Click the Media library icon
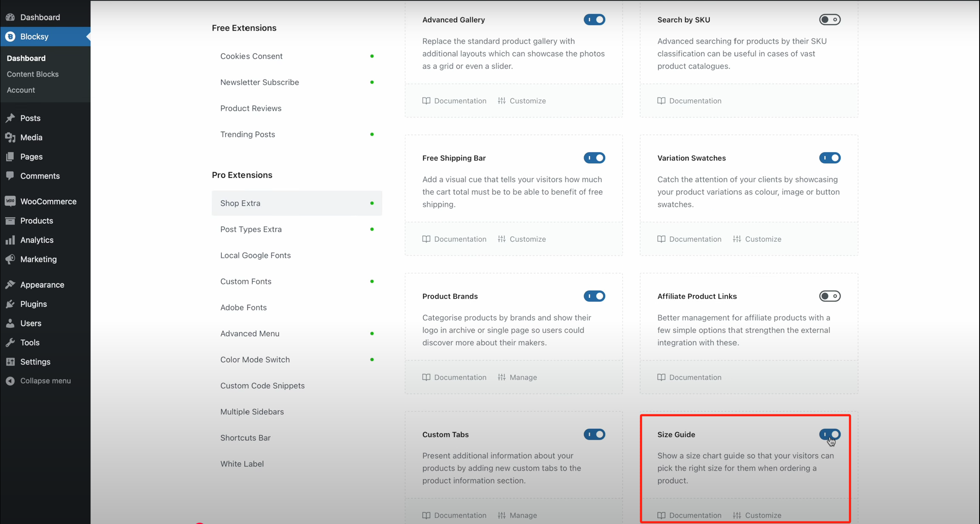This screenshot has width=980, height=524. [10, 137]
